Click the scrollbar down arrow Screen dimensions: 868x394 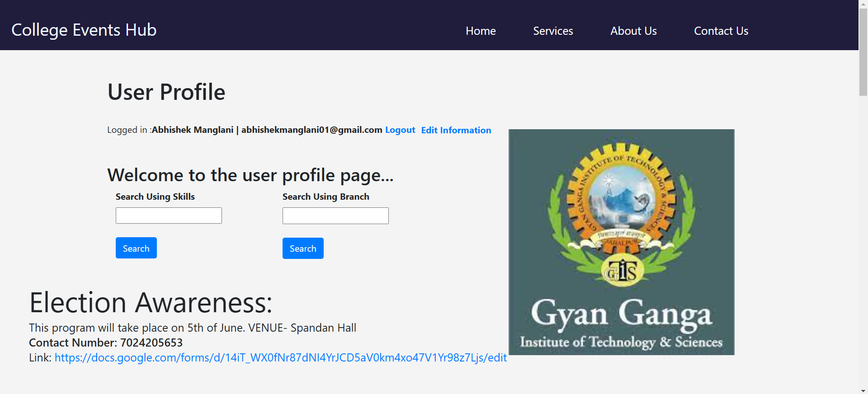(863, 390)
